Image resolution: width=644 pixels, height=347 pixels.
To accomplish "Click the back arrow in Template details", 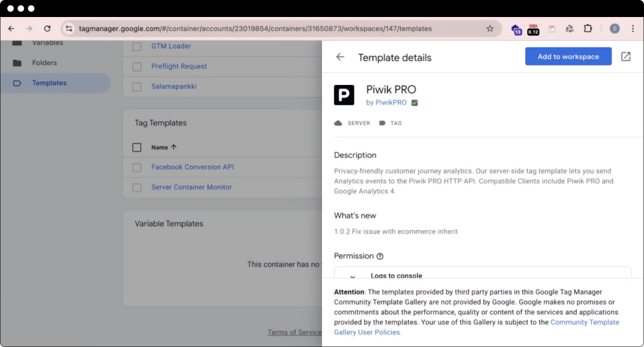I will (x=340, y=57).
